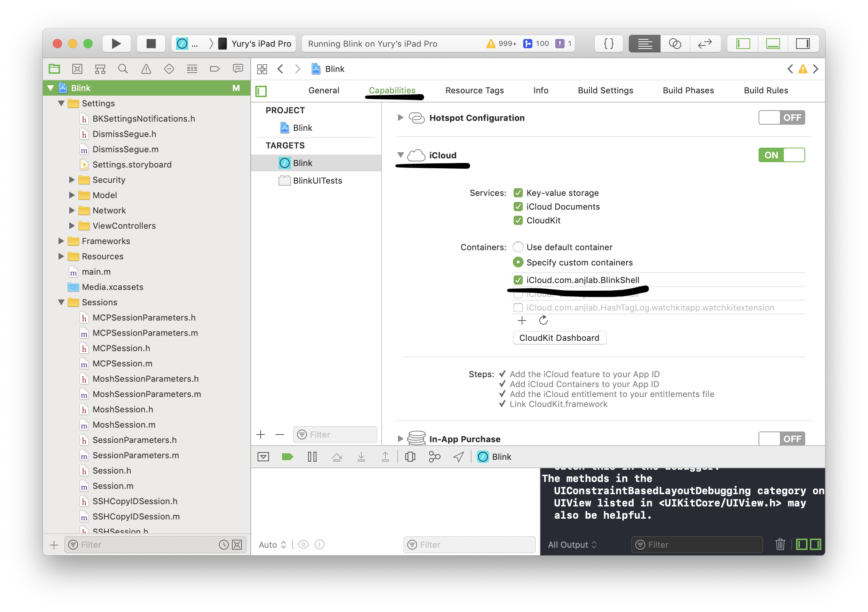Open the Auto variables scope dropdown
This screenshot has height=612, width=868.
click(x=272, y=545)
